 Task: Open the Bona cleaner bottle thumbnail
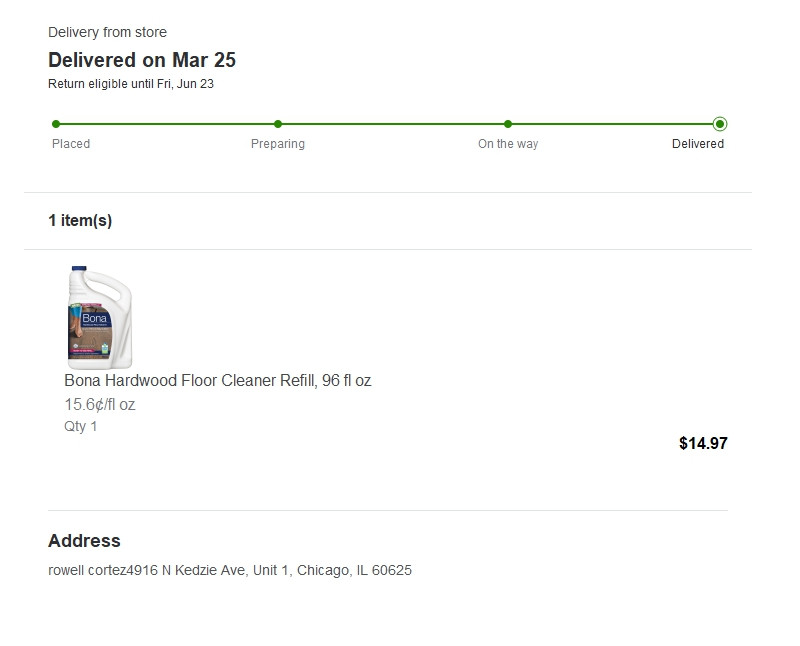tap(99, 317)
